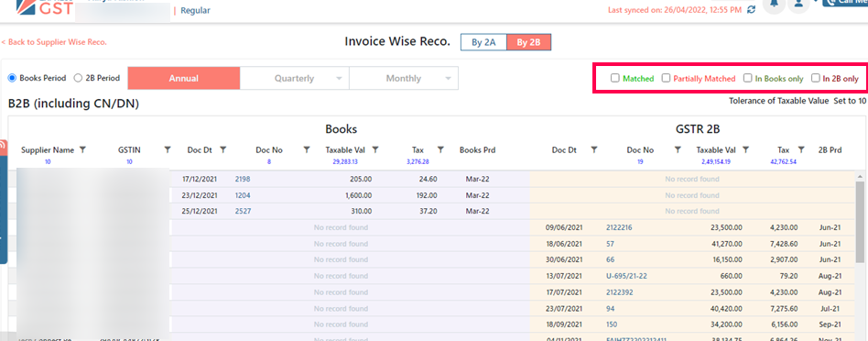Image resolution: width=868 pixels, height=341 pixels.
Task: Open books document number 2198
Action: coord(243,179)
